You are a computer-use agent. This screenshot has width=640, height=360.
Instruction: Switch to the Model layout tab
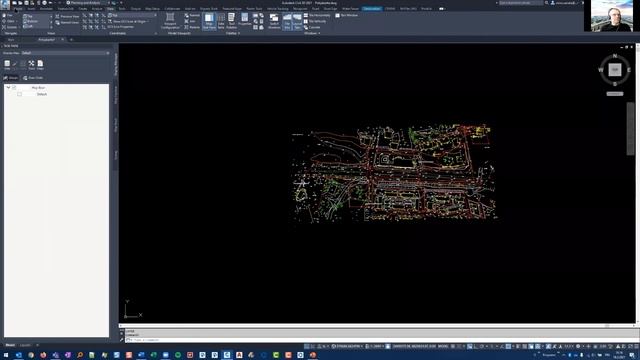click(x=10, y=345)
